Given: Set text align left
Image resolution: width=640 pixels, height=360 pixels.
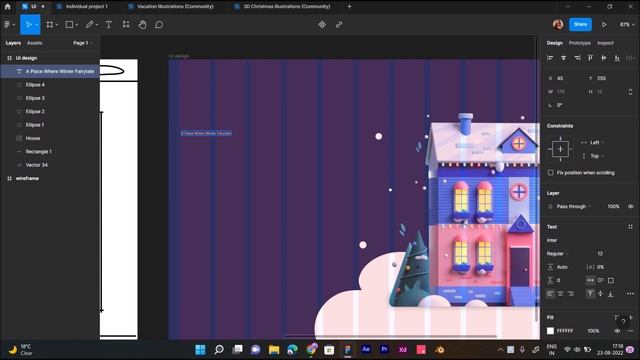Looking at the screenshot, I should (x=551, y=293).
